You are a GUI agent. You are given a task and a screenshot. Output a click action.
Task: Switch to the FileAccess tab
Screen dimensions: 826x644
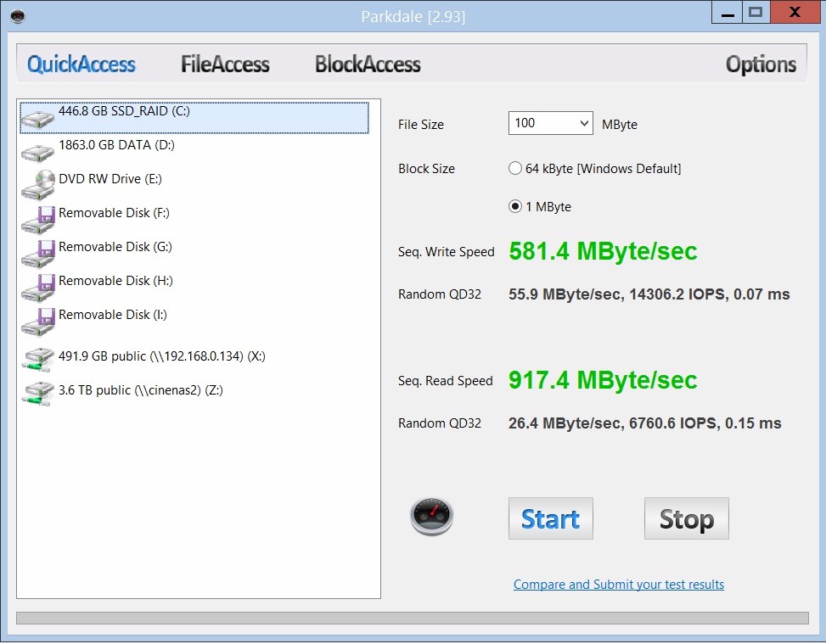coord(225,64)
